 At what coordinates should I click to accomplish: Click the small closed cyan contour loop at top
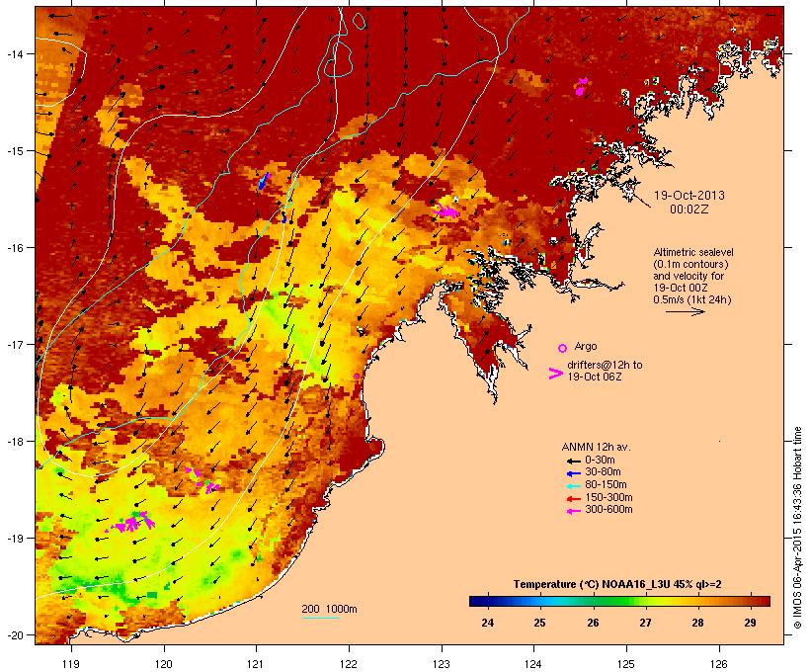359,21
